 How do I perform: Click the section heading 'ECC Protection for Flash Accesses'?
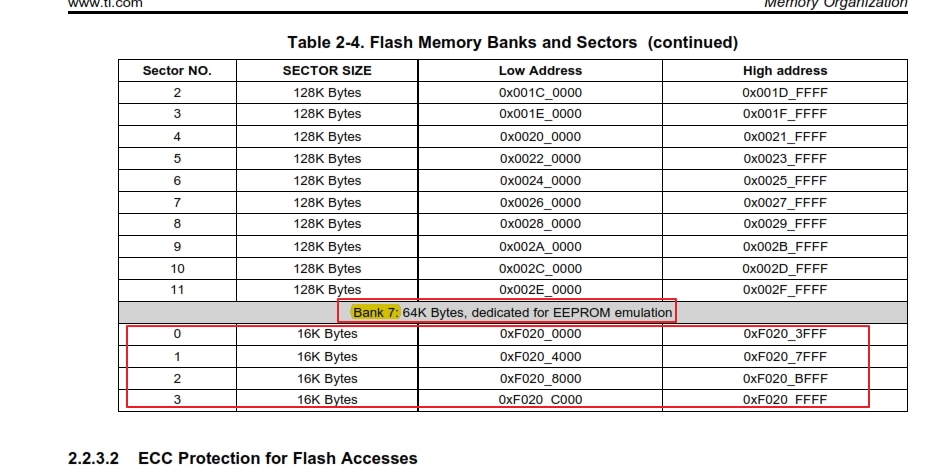coord(277,458)
